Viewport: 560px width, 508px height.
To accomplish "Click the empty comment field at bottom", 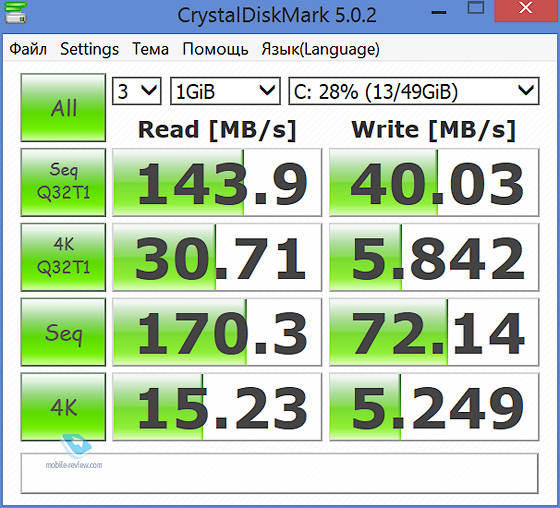I will click(280, 473).
